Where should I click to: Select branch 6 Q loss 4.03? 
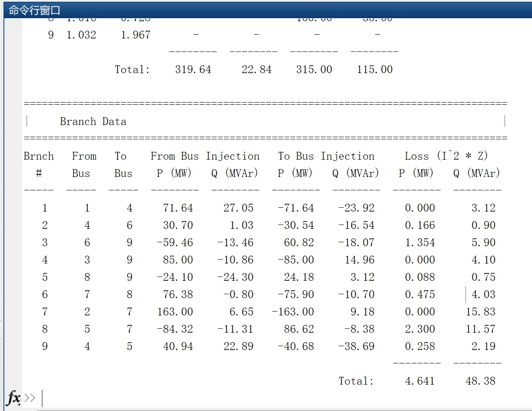point(483,295)
